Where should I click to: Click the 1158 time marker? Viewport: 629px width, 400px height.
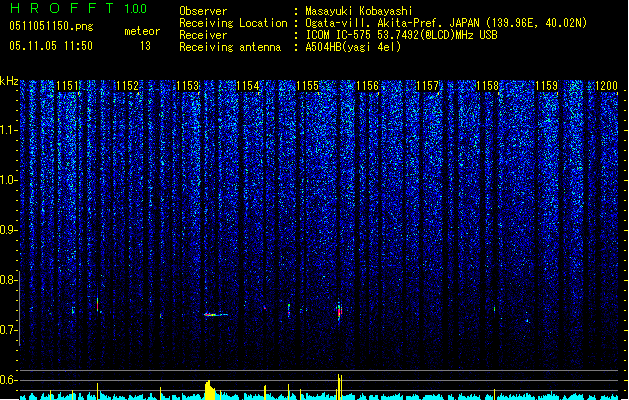[487, 86]
